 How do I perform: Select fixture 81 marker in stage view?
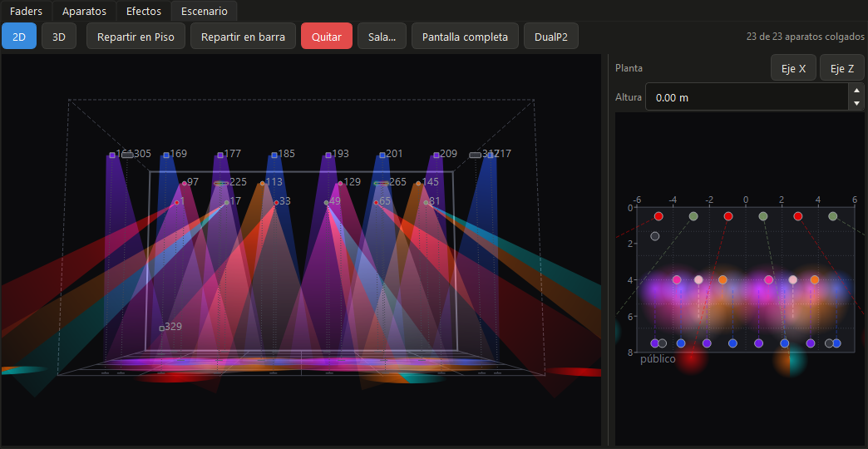[x=426, y=203]
